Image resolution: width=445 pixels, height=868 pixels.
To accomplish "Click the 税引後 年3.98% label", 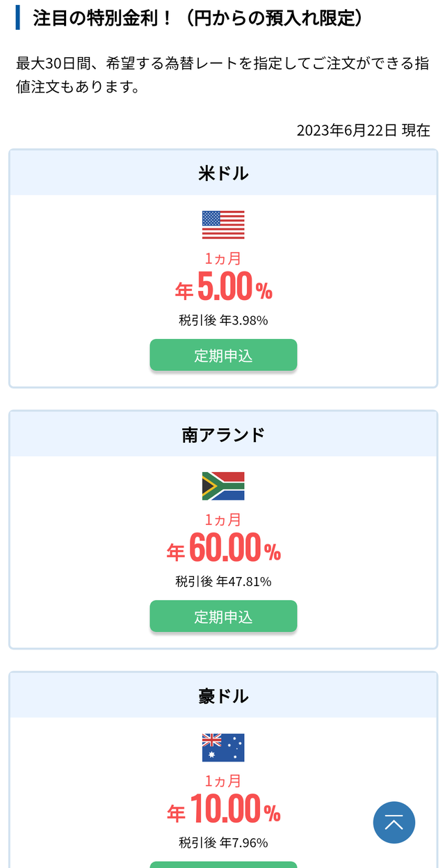I will (223, 320).
